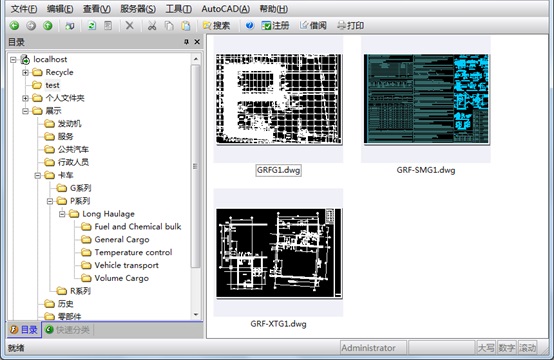Open Help via blue question icon
The height and width of the screenshot is (360, 554).
[250, 25]
